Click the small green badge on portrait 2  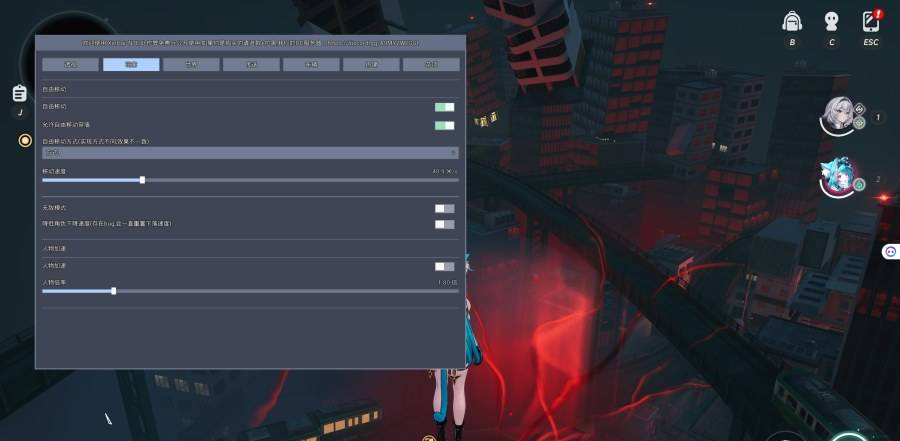pyautogui.click(x=859, y=184)
